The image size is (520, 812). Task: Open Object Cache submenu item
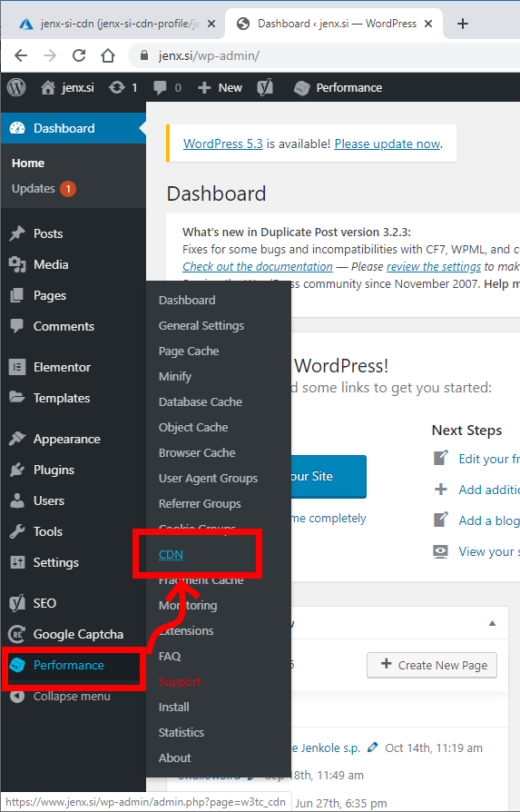coord(193,427)
